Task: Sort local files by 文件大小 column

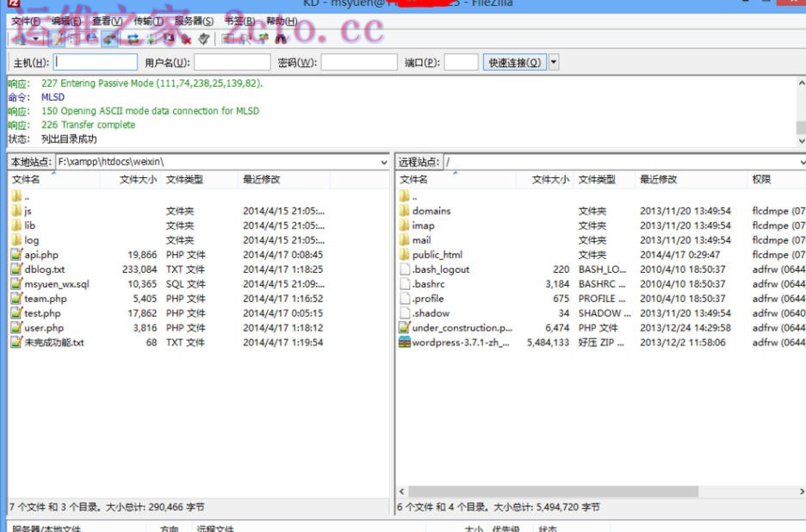Action: point(130,179)
